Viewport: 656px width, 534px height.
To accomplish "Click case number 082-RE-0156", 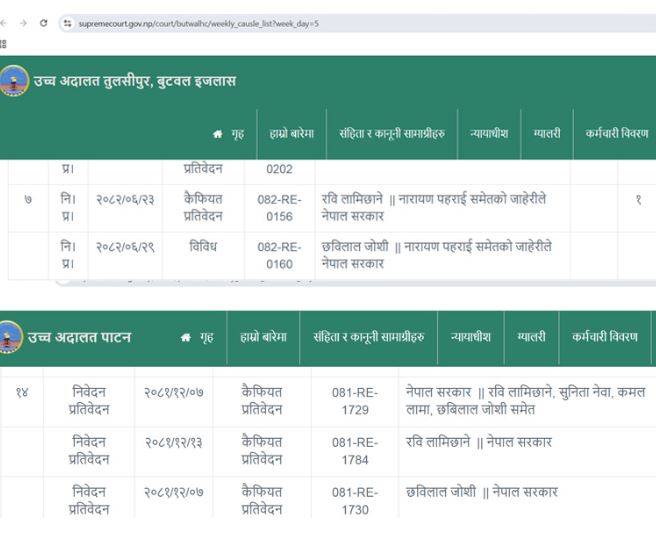I will (280, 207).
